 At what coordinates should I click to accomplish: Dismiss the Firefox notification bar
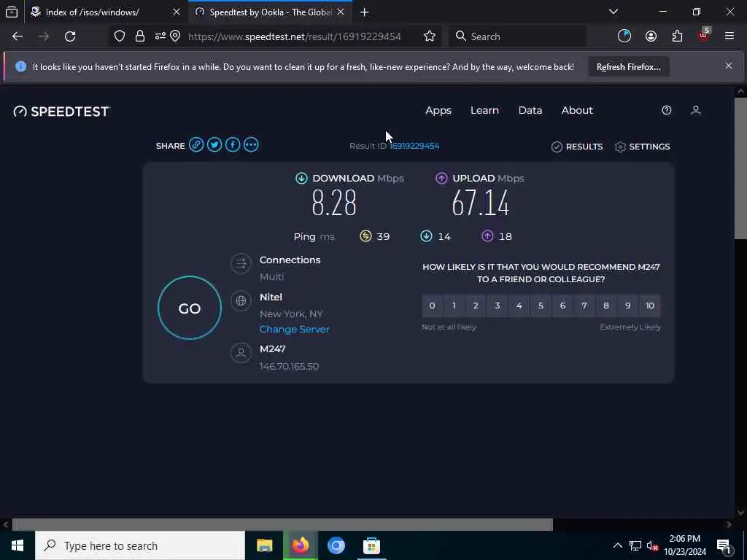pos(729,66)
